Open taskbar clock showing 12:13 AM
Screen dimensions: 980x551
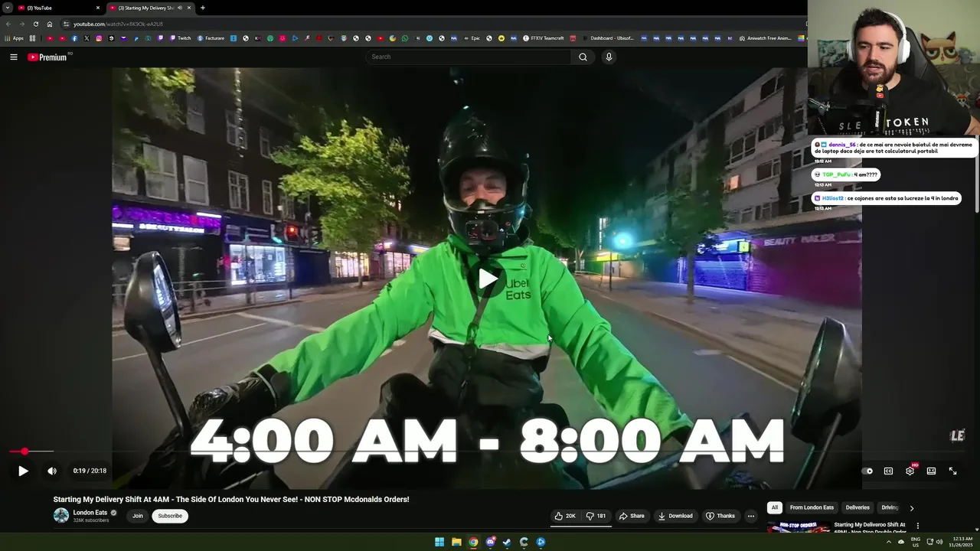pyautogui.click(x=961, y=542)
